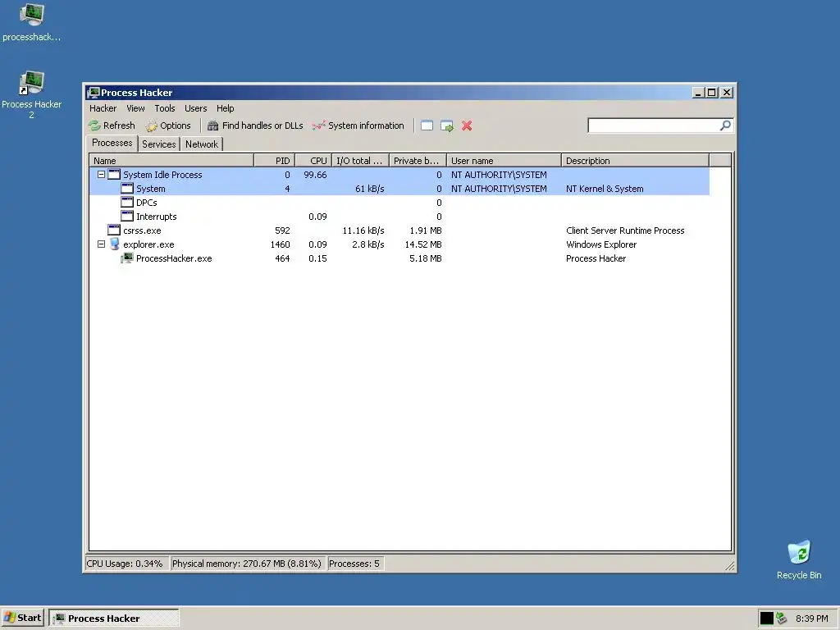Sort by the PID column header
Viewport: 840px width, 630px height.
click(x=274, y=161)
